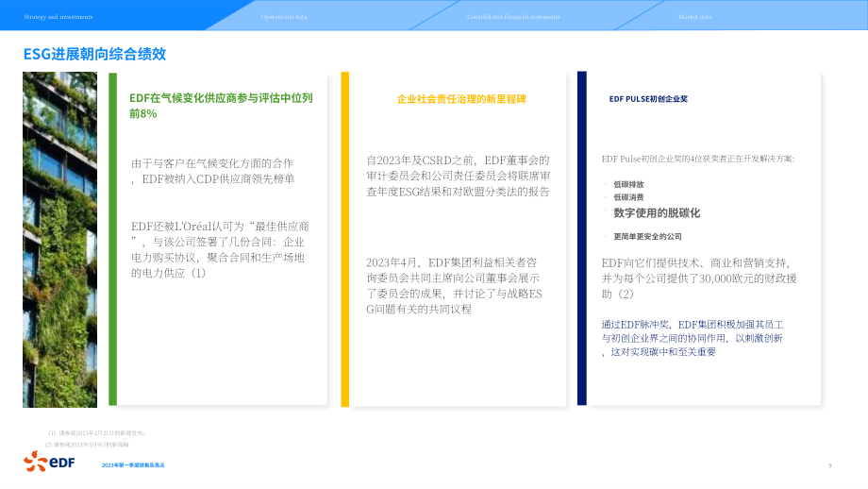Click footnote (2) 请参阅2023年3月9日的新闻稿
868x489 pixels.
tap(87, 445)
